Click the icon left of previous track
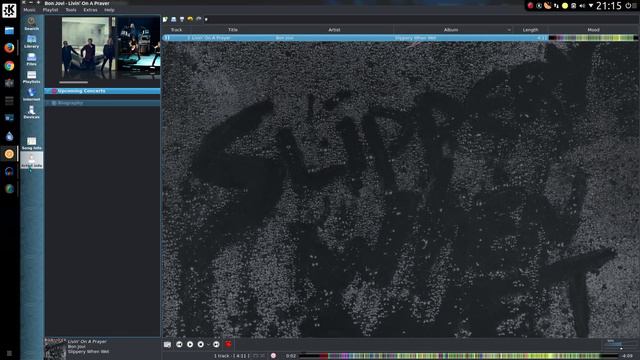Screen dimensions: 640x360 pyautogui.click(x=167, y=344)
